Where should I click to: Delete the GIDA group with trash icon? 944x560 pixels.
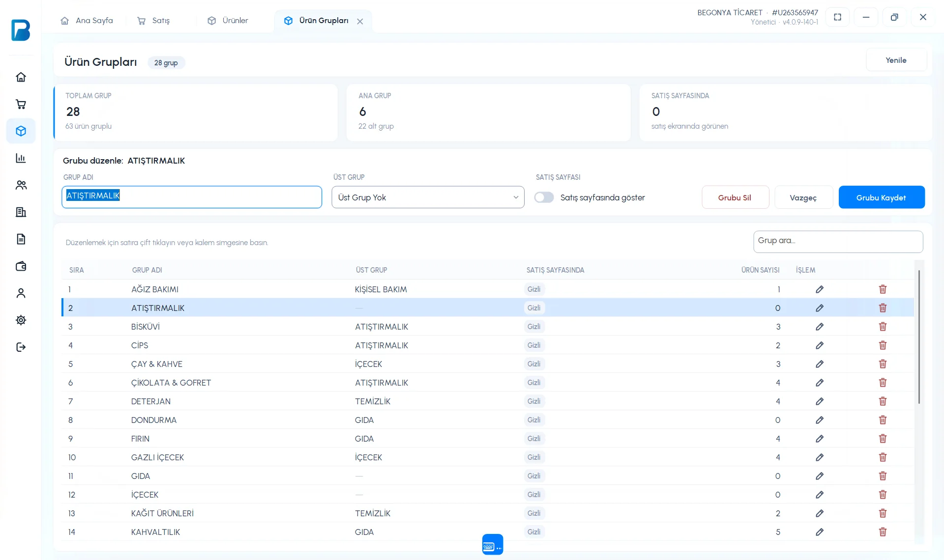[x=883, y=476]
